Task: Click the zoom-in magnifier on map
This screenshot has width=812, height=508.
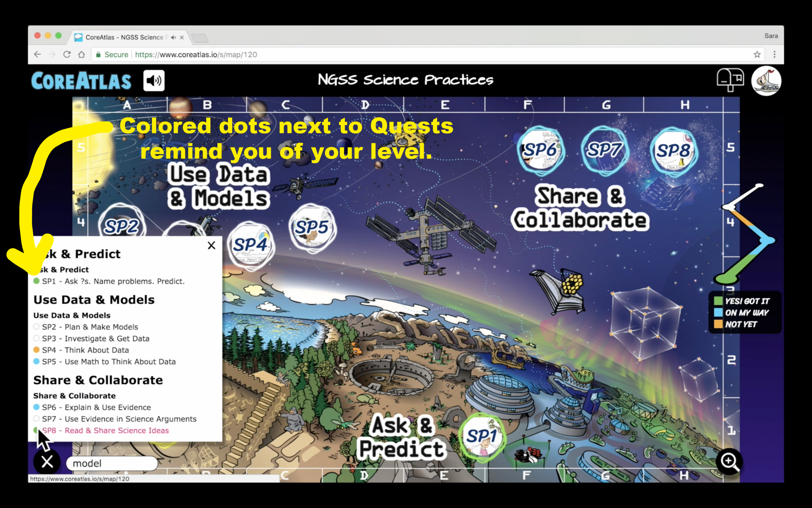Action: (729, 461)
